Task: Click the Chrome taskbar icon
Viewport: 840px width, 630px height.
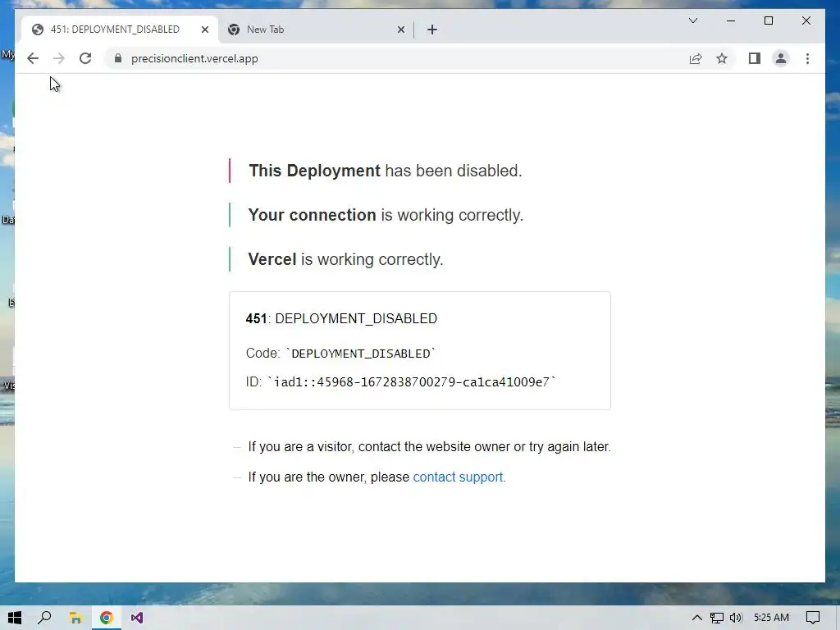Action: pyautogui.click(x=106, y=618)
